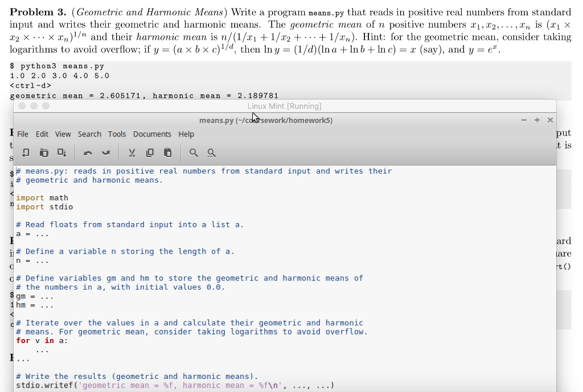Save the file with the toolbar icon

(62, 152)
